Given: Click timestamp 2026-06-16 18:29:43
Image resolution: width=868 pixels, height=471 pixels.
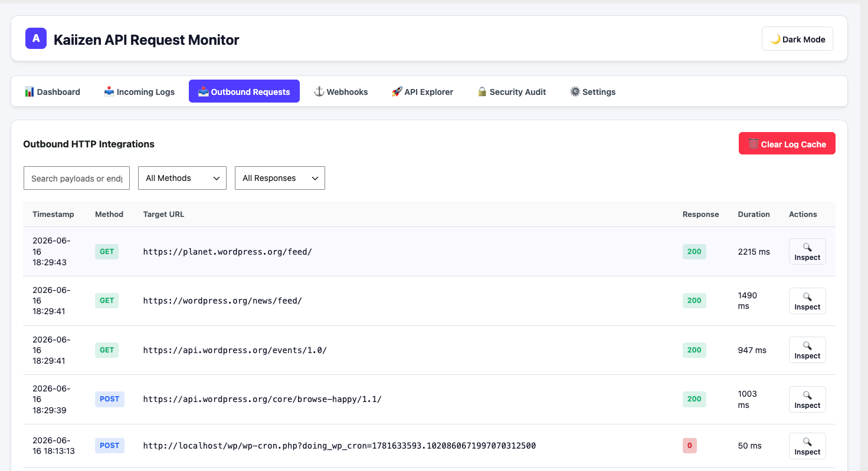Looking at the screenshot, I should pyautogui.click(x=51, y=251).
